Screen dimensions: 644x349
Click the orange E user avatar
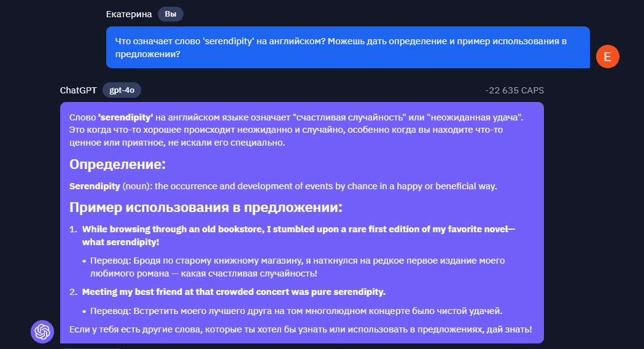tap(607, 57)
